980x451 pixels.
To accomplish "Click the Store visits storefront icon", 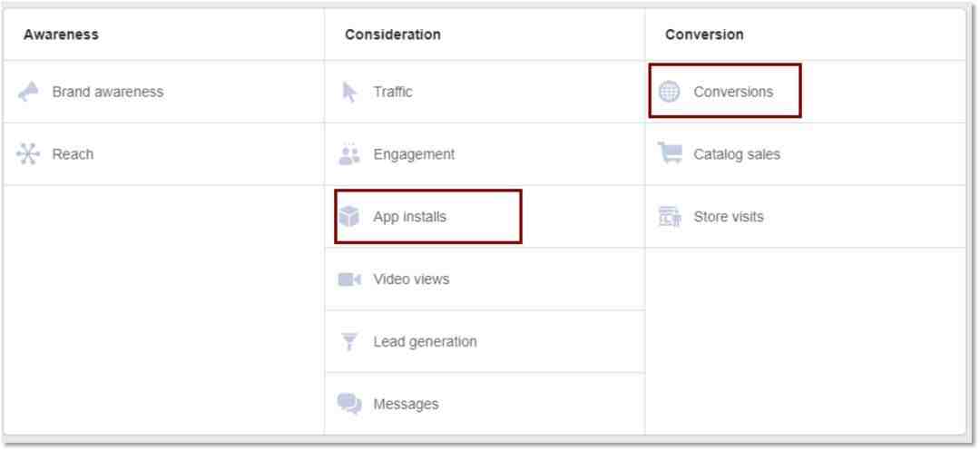I will (670, 217).
